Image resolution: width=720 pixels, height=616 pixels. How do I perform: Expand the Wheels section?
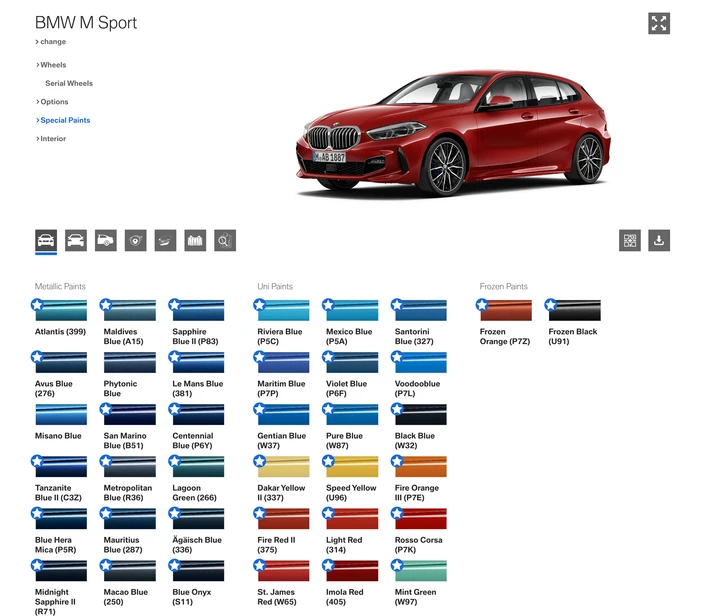pos(51,65)
